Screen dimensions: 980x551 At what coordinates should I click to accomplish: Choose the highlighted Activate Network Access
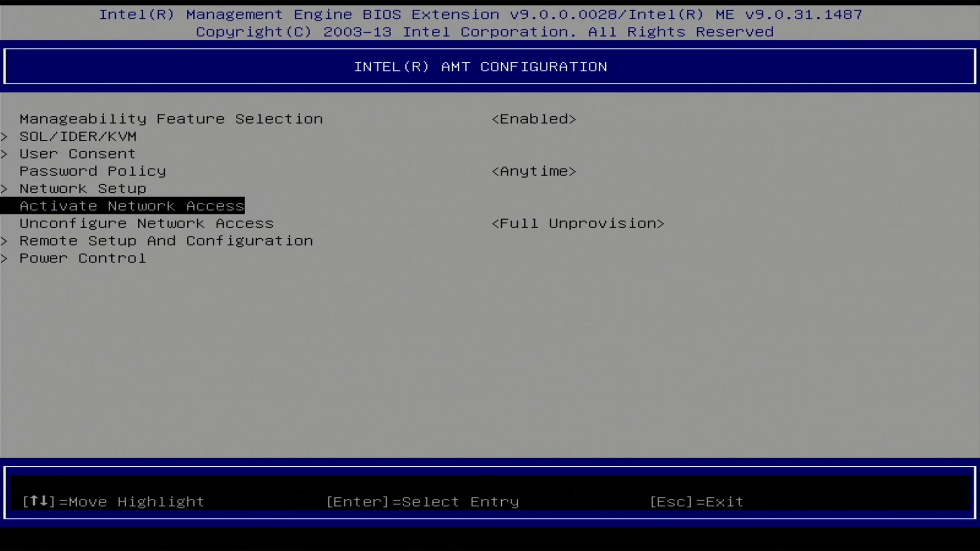[x=122, y=206]
